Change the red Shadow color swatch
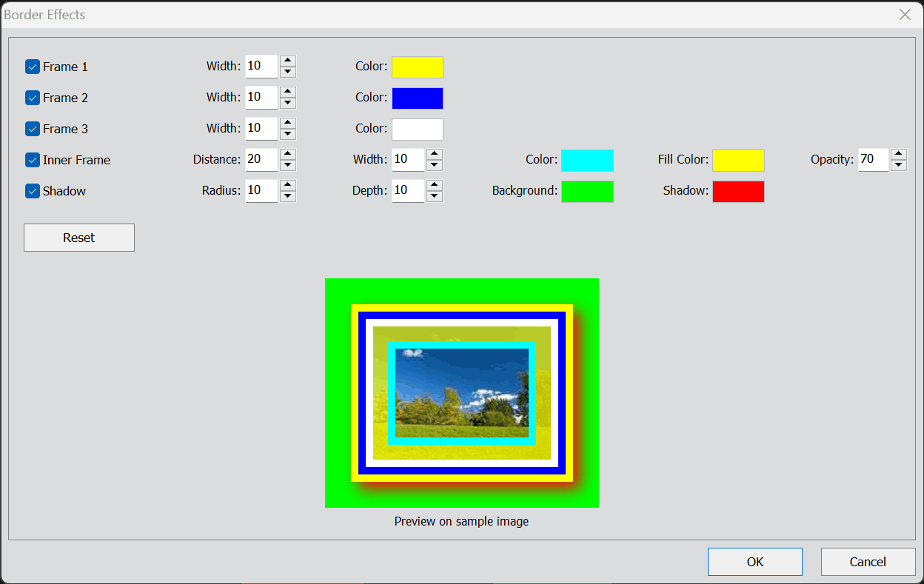Image resolution: width=924 pixels, height=584 pixels. 739,191
